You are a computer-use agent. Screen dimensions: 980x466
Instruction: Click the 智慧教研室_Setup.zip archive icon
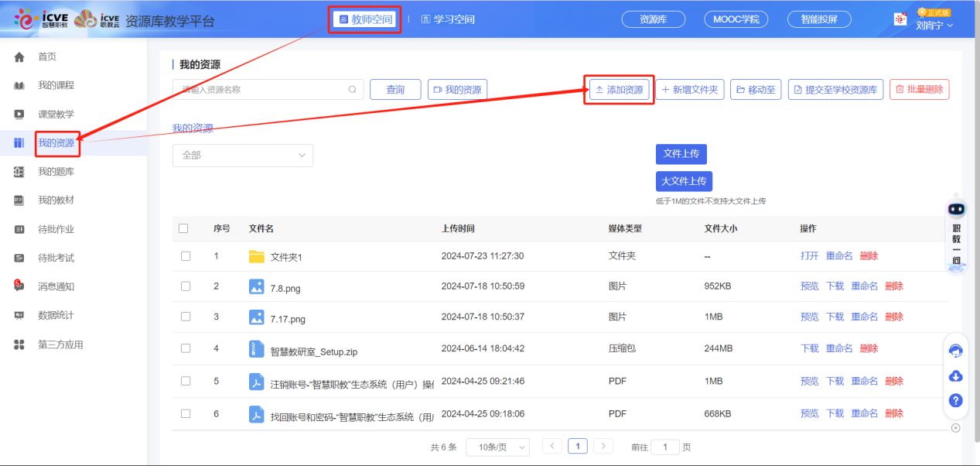tap(257, 349)
